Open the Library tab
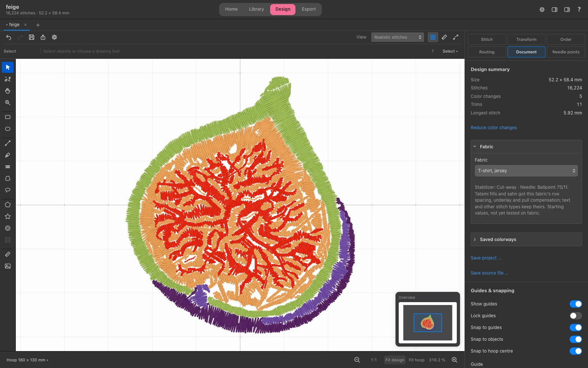588x368 pixels. coord(257,9)
